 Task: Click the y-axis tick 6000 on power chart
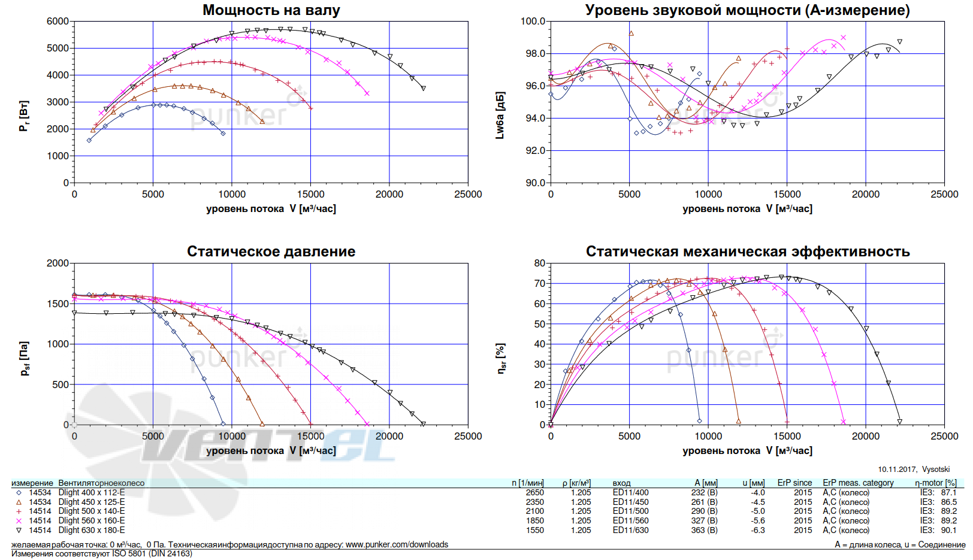pos(58,22)
